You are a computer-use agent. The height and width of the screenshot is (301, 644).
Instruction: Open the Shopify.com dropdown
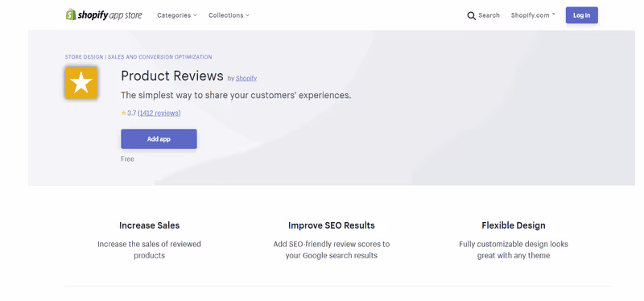click(x=533, y=15)
